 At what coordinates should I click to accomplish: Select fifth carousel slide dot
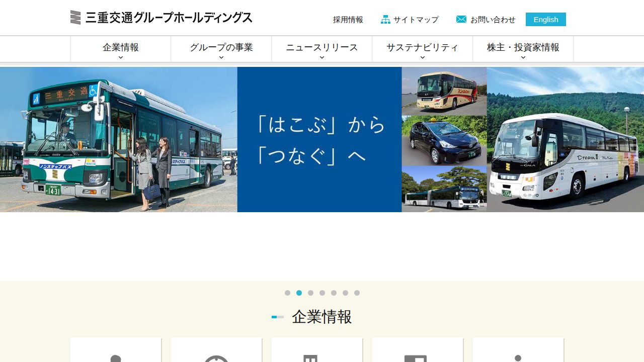[334, 293]
